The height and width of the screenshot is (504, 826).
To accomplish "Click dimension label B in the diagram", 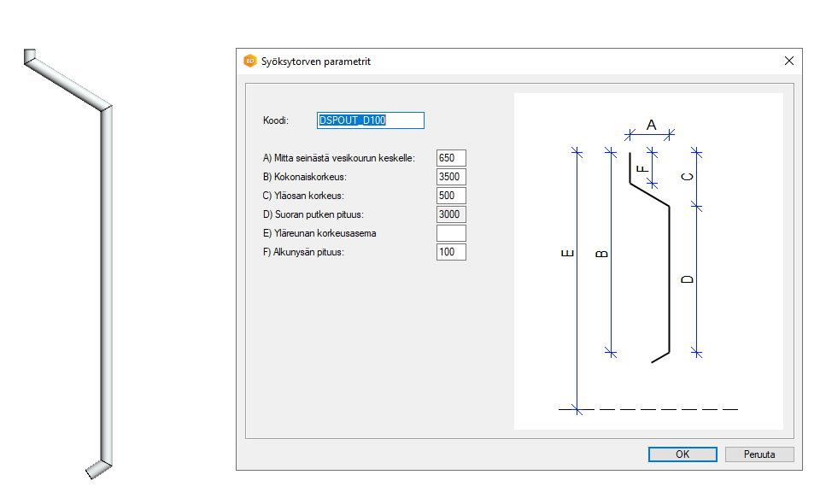I will pyautogui.click(x=600, y=254).
